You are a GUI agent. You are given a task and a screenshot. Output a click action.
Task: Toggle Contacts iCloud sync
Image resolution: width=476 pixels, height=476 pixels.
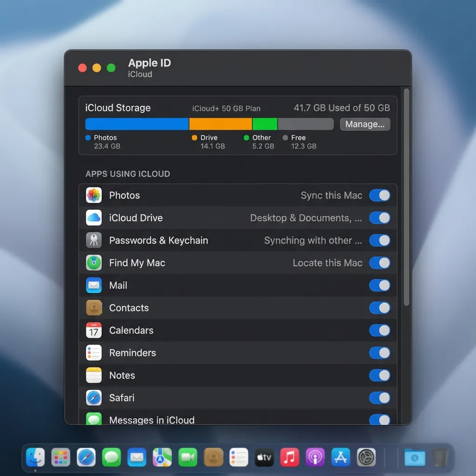click(x=379, y=308)
